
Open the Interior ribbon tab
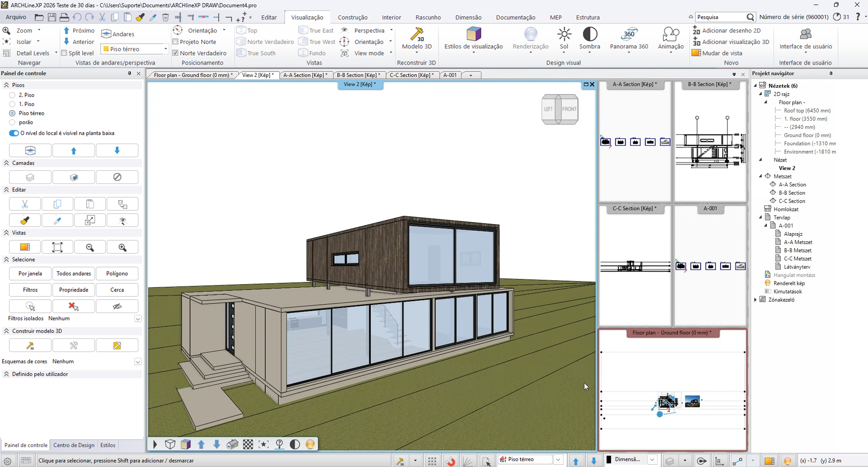(x=391, y=17)
